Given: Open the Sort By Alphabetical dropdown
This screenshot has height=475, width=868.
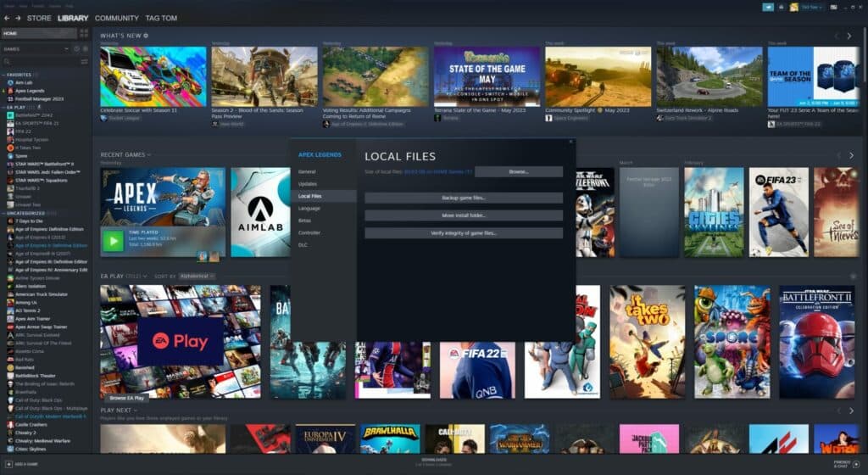Looking at the screenshot, I should point(197,276).
